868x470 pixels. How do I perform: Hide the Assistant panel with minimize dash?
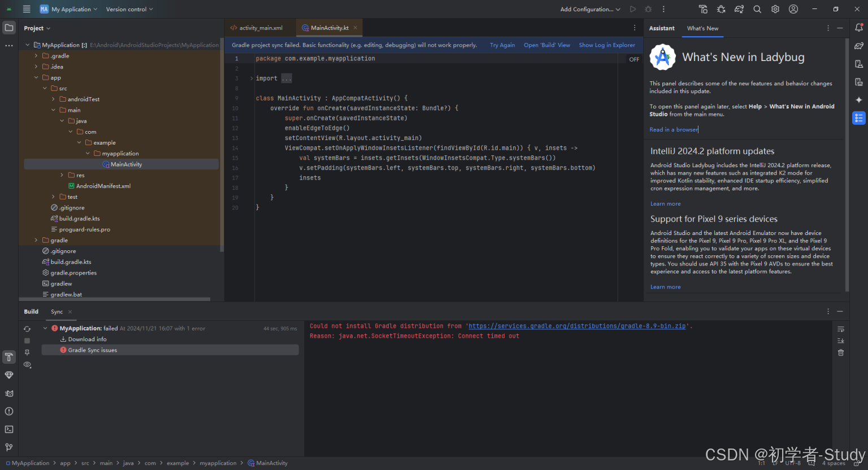pyautogui.click(x=840, y=28)
